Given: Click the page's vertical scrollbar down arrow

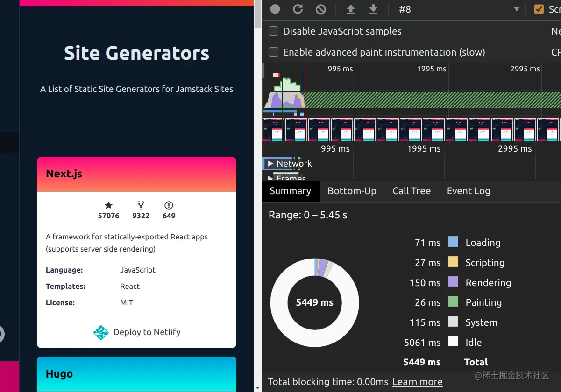Looking at the screenshot, I should click(x=257, y=387).
